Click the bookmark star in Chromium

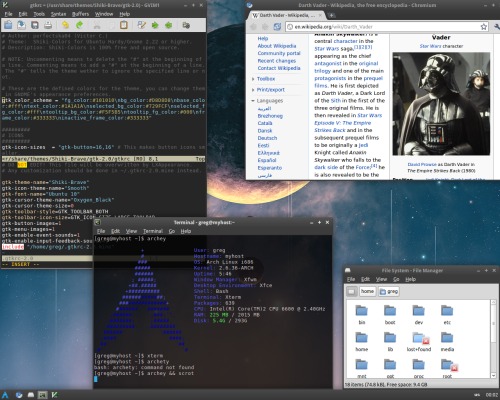[x=484, y=27]
